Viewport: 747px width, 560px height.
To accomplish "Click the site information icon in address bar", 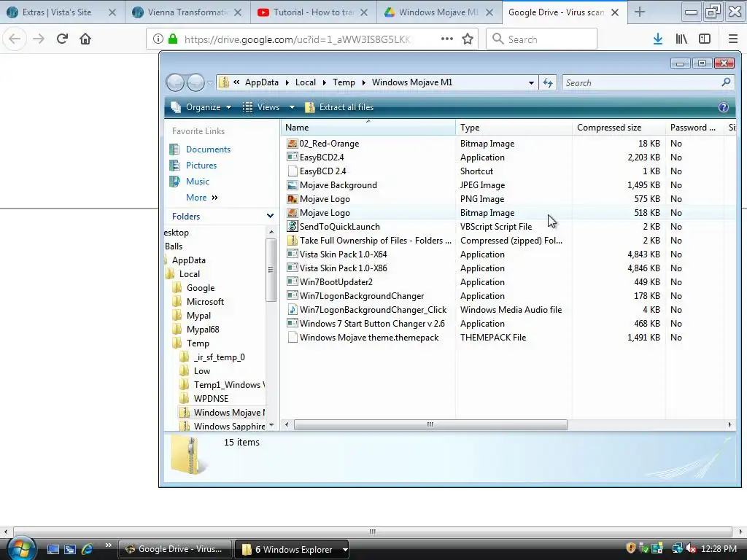I will tap(158, 39).
